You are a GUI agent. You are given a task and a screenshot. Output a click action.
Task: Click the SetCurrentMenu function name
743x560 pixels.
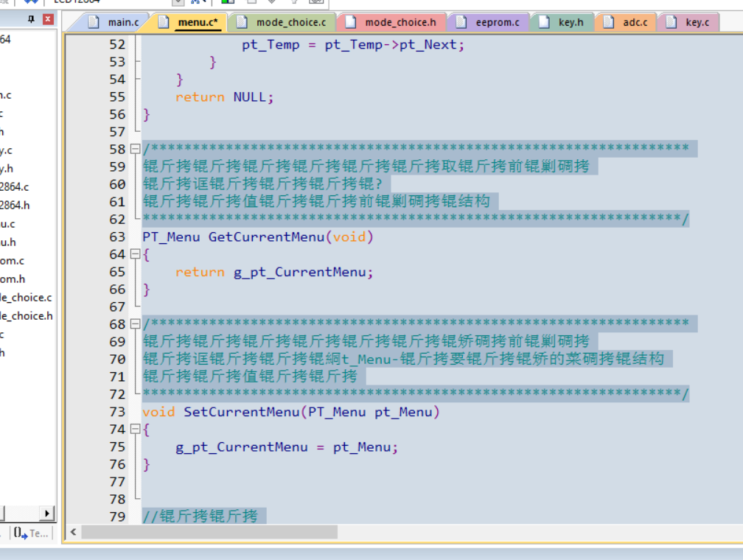[242, 412]
